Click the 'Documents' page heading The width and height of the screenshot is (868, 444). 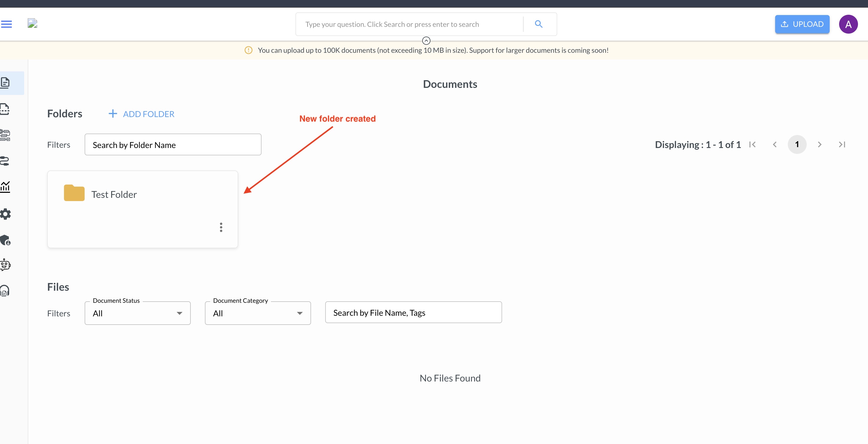coord(450,84)
